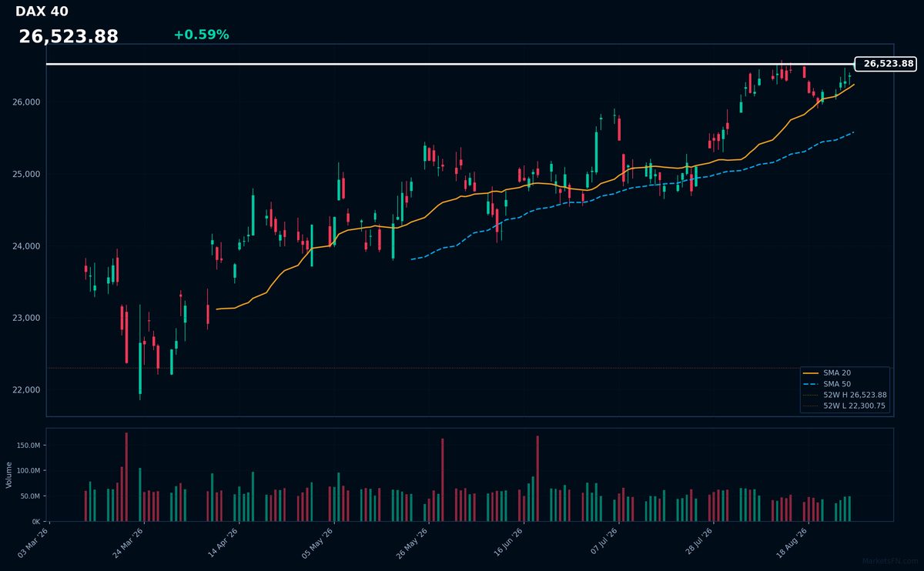Image resolution: width=924 pixels, height=571 pixels.
Task: Click the 23,000 price axis label
Action: (27, 318)
